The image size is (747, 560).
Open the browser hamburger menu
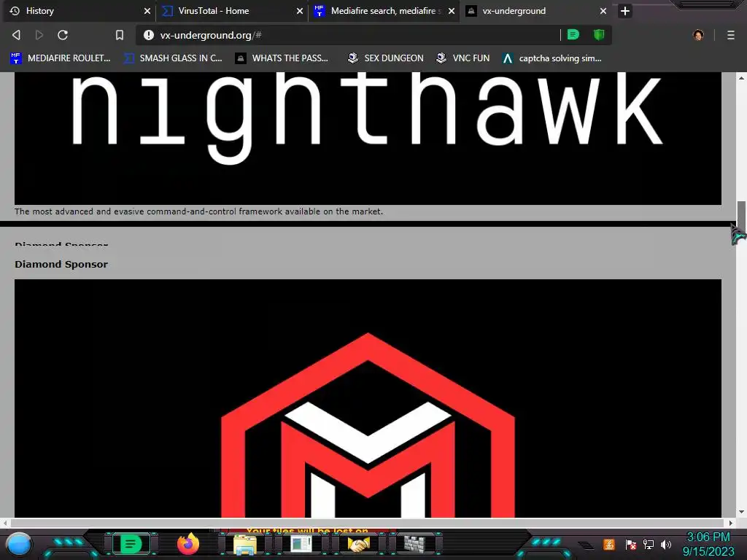click(731, 35)
